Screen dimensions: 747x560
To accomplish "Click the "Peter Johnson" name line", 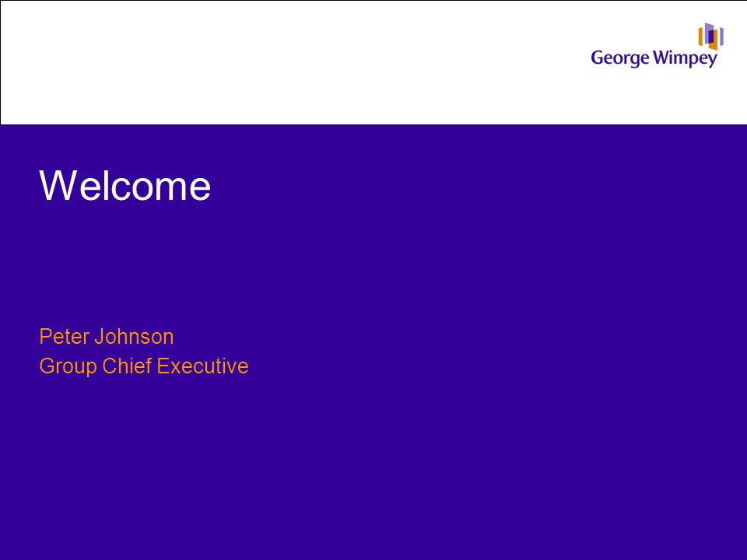I will coord(107,337).
